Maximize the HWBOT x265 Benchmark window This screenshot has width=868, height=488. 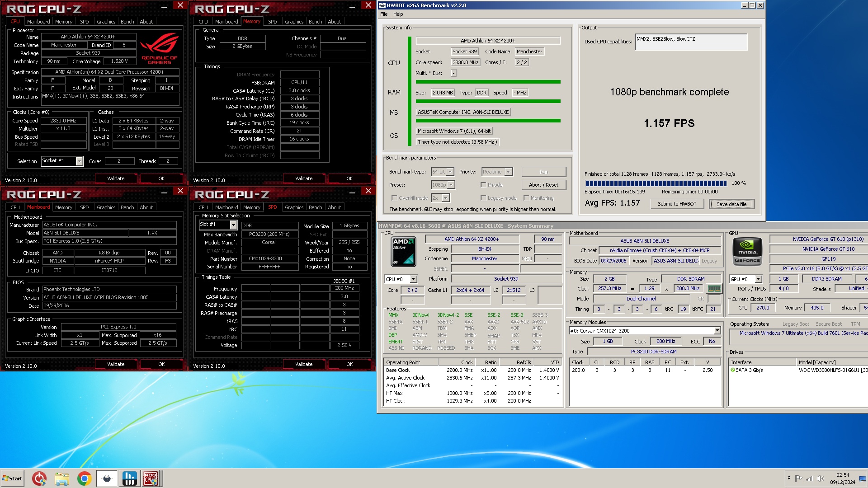pyautogui.click(x=752, y=5)
